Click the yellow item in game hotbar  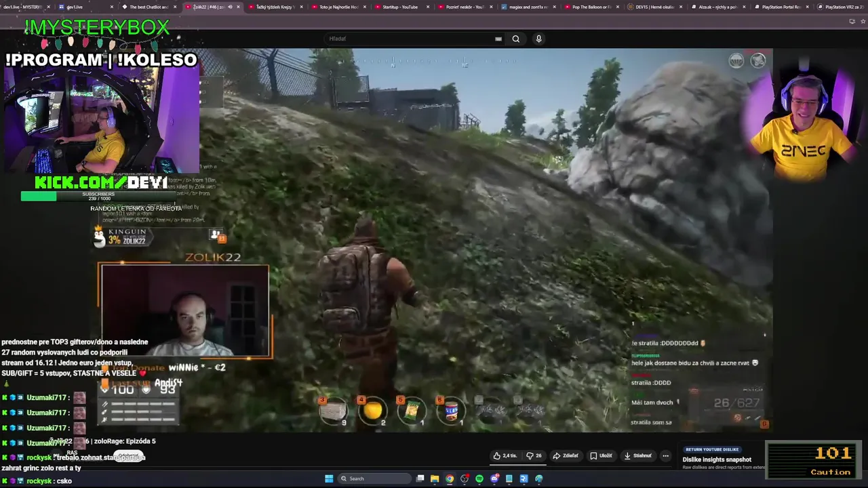pyautogui.click(x=373, y=411)
